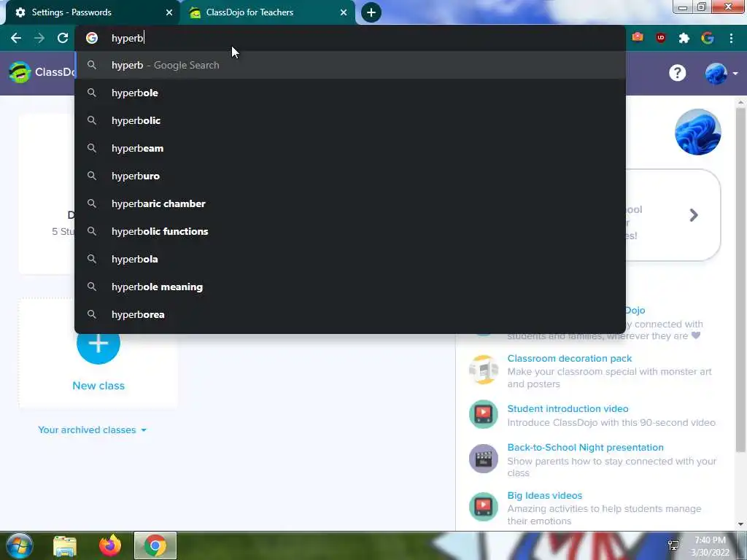This screenshot has height=560, width=747.
Task: Click the uBlock Origin extension icon
Action: [661, 38]
